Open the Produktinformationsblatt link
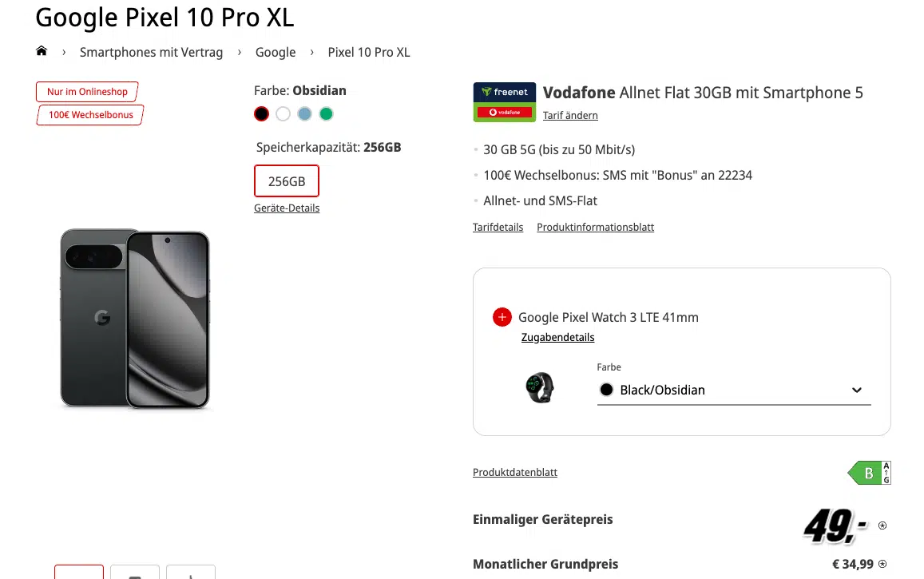 pyautogui.click(x=595, y=228)
